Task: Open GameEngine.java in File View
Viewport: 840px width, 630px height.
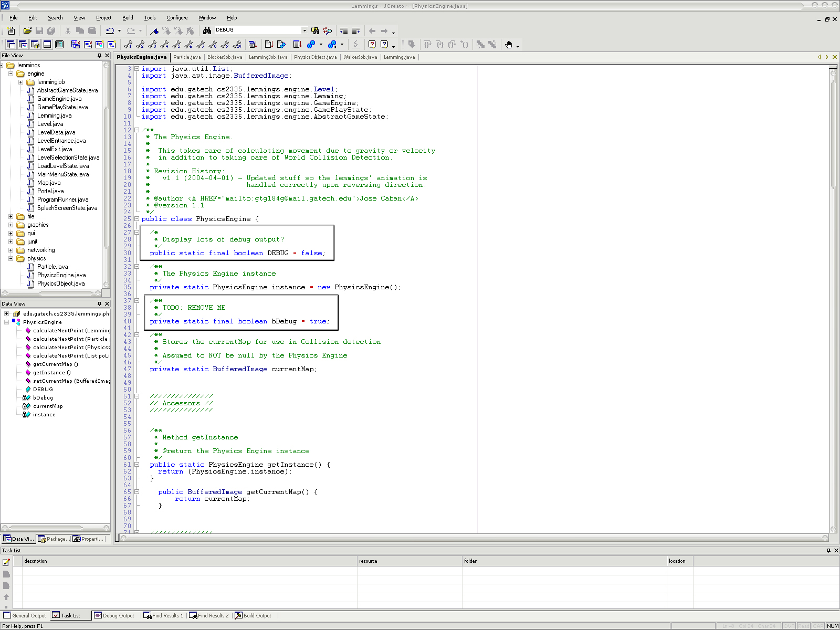Action: click(x=59, y=99)
